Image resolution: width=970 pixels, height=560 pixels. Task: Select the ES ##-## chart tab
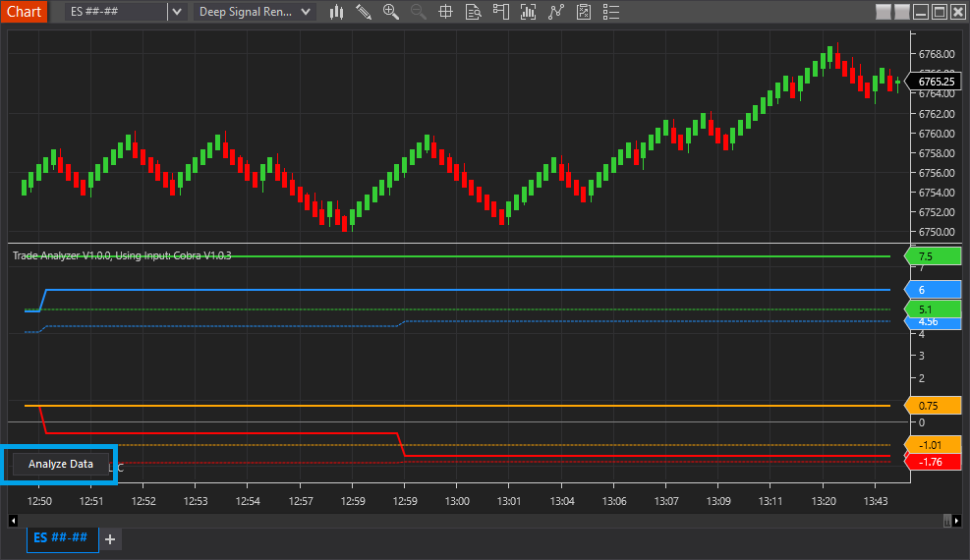pos(62,538)
